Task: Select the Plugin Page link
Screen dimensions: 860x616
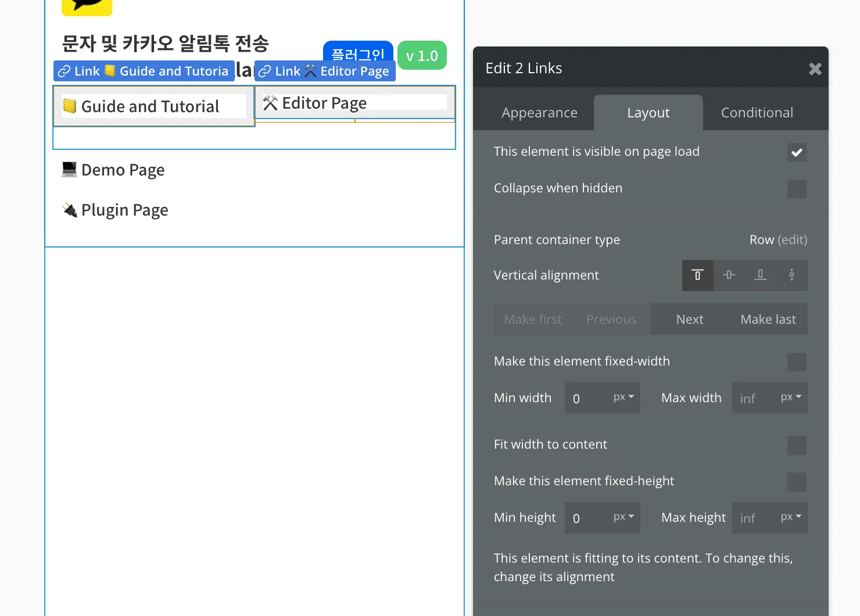Action: coord(116,210)
